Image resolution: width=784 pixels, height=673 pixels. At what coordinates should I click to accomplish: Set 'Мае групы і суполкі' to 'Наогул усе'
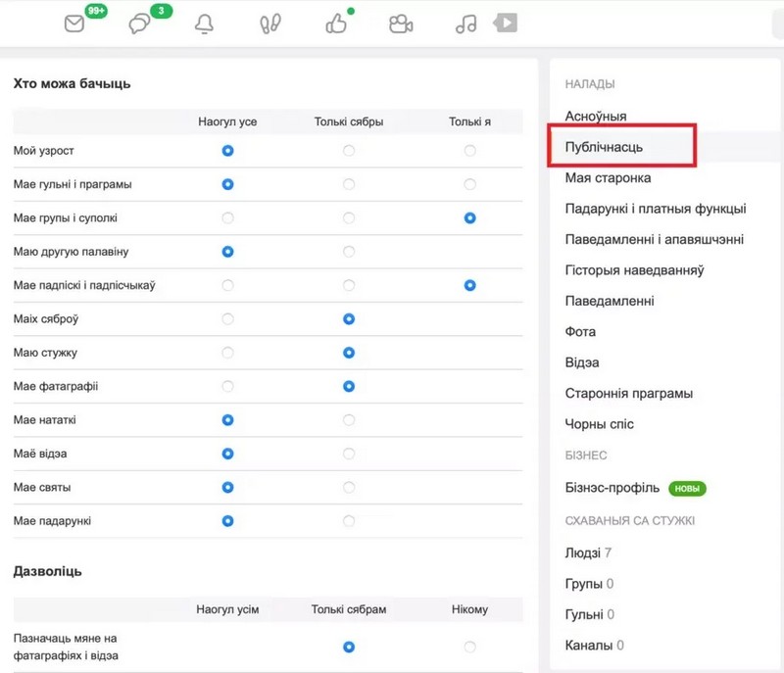(228, 218)
